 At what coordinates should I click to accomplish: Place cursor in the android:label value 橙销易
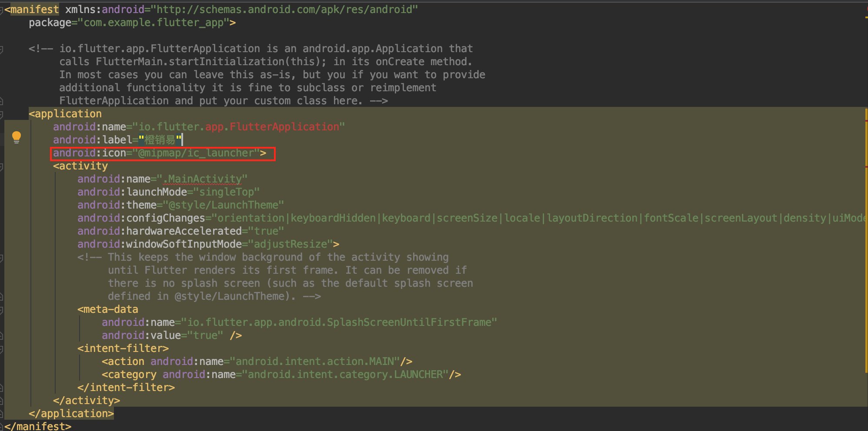(160, 140)
